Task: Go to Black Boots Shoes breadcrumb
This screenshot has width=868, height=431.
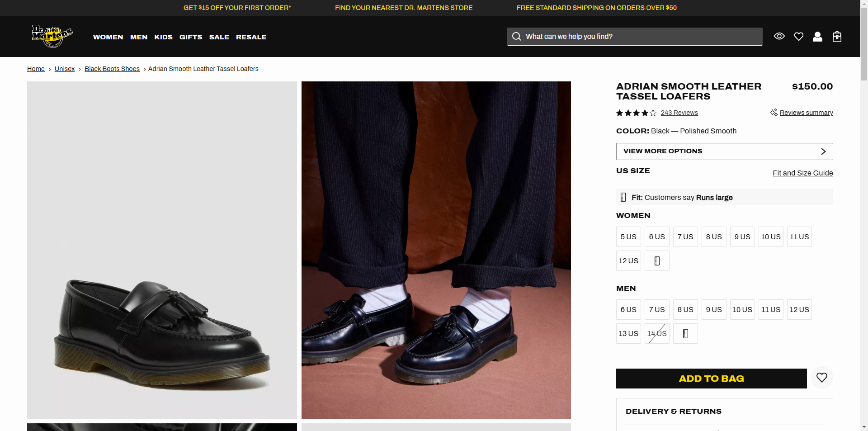Action: (112, 69)
